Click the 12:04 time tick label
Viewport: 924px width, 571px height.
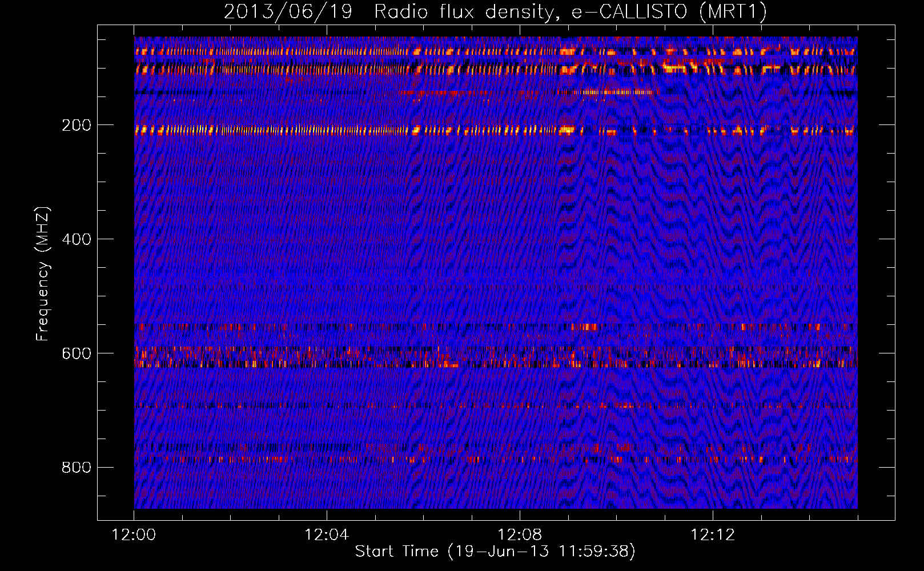(327, 535)
